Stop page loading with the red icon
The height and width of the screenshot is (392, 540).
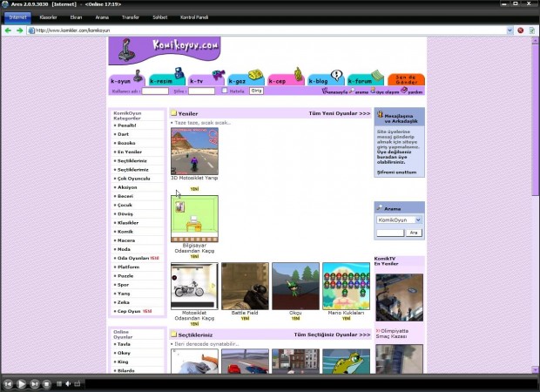tap(520, 30)
